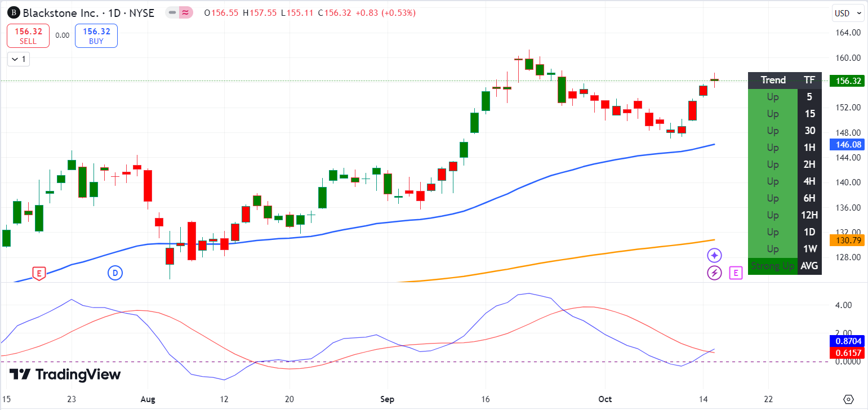868x410 pixels.
Task: Open chart settings hexagon gear icon
Action: (x=849, y=399)
